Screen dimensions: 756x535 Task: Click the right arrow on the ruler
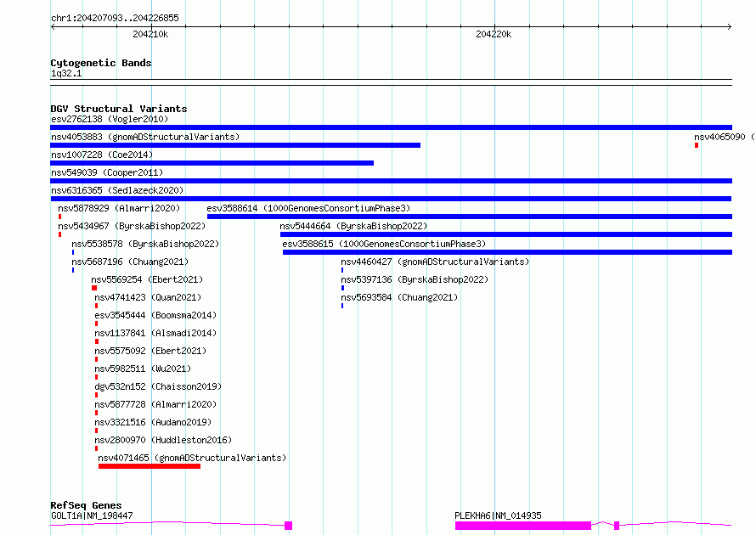point(730,26)
